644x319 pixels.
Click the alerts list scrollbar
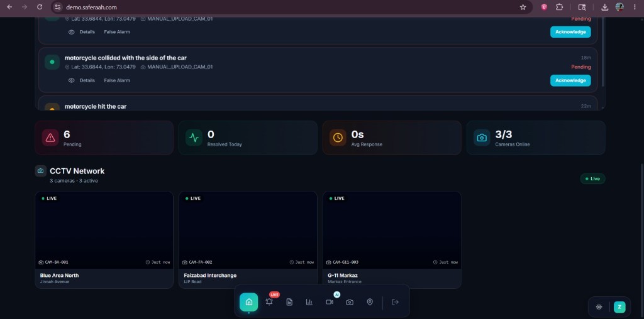tap(603, 51)
